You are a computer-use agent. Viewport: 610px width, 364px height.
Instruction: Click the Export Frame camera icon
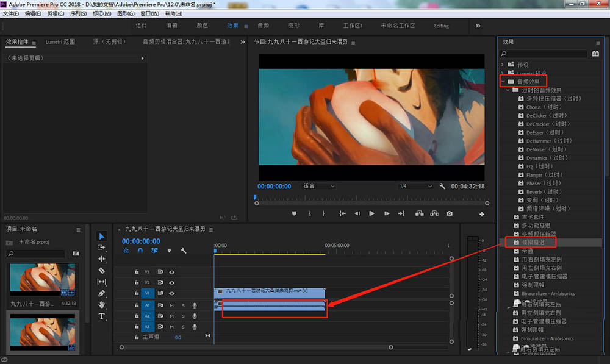[450, 213]
